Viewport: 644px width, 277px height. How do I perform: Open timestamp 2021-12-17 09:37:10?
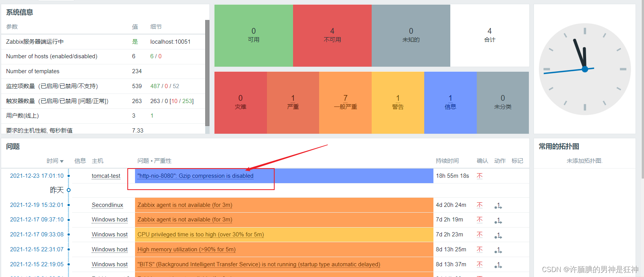click(x=37, y=220)
